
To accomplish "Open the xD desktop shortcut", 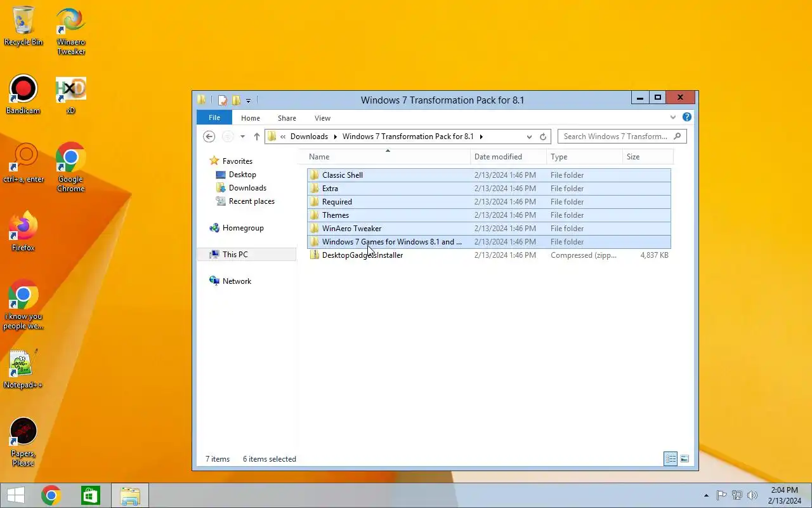I will [71, 95].
